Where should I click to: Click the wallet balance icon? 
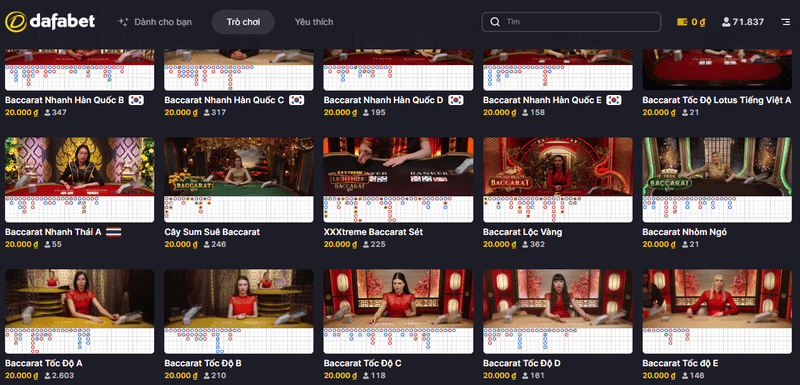tap(682, 22)
